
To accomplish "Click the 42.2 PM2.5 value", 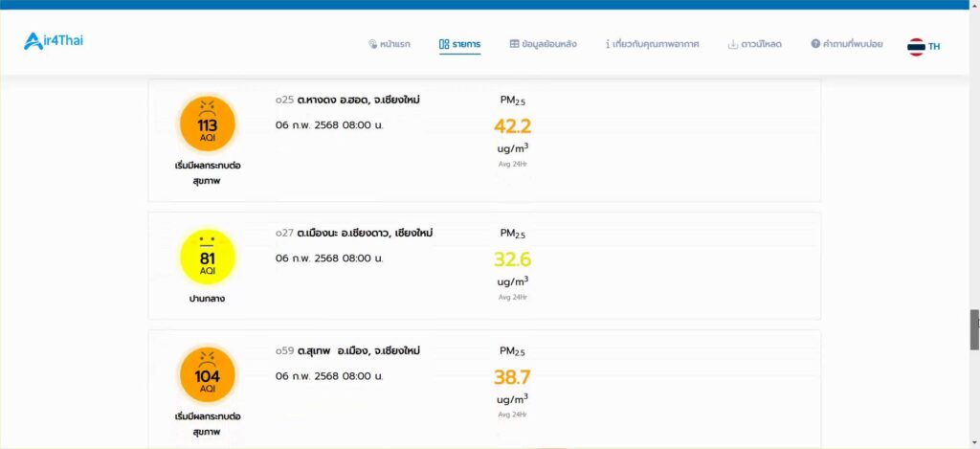I will click(513, 126).
